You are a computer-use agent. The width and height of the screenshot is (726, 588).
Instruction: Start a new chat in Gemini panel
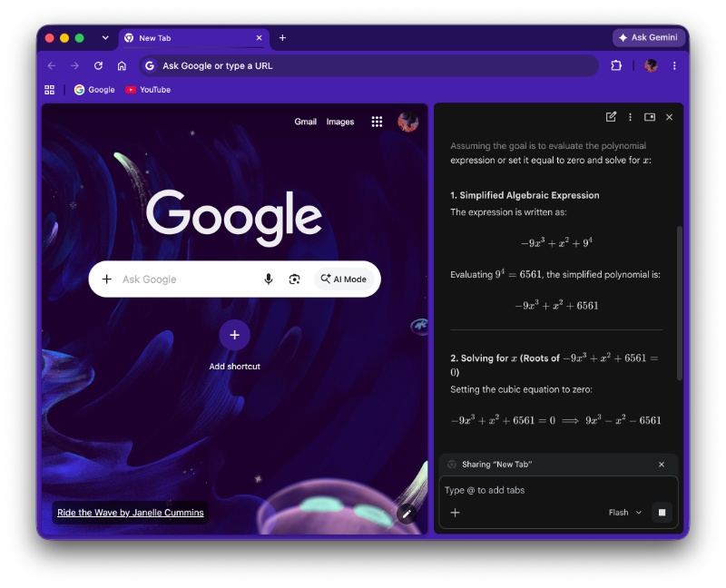pos(611,117)
